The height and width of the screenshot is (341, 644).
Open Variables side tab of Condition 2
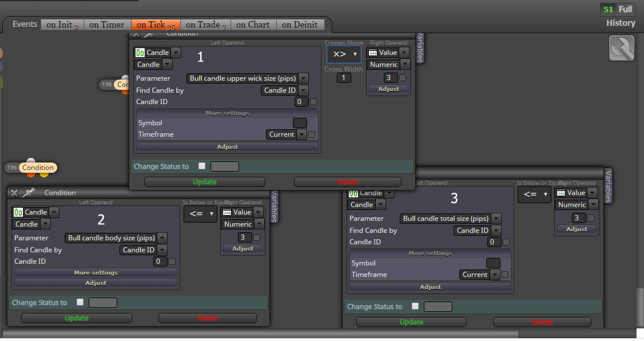click(x=275, y=207)
